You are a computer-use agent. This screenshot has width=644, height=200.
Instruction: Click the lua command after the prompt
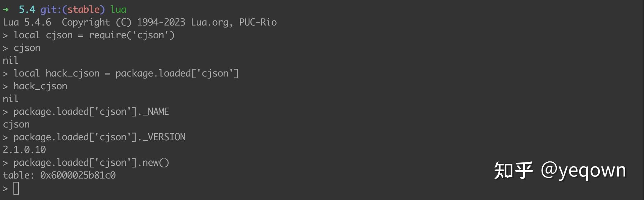[118, 9]
